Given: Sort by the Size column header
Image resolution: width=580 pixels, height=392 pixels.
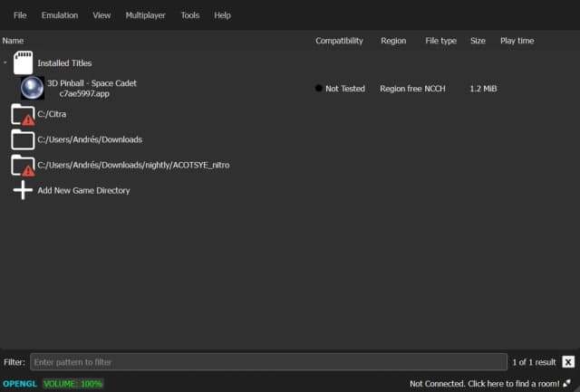Looking at the screenshot, I should [478, 41].
